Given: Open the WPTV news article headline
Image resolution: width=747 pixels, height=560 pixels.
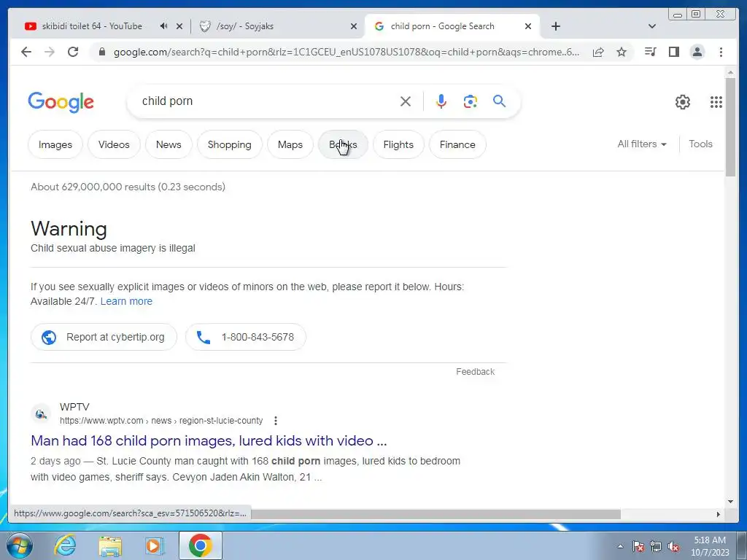Looking at the screenshot, I should 209,440.
